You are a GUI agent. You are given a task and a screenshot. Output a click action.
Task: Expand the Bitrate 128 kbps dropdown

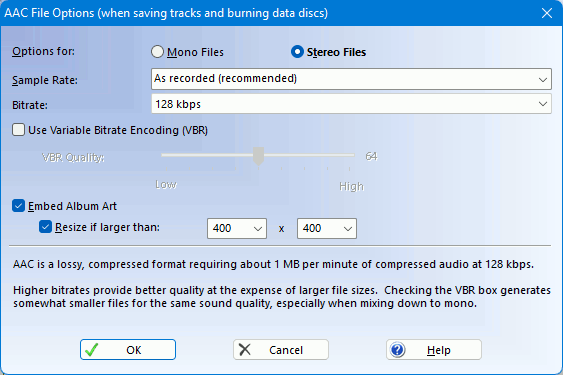click(351, 104)
